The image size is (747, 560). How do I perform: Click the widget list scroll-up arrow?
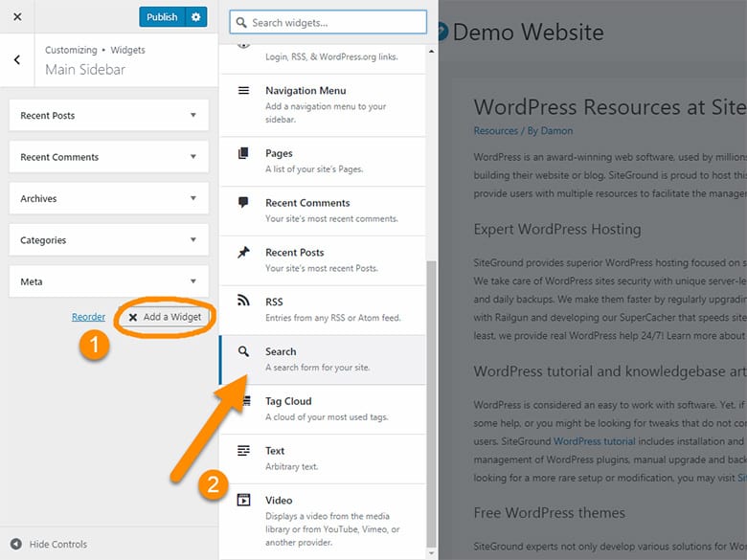point(431,51)
